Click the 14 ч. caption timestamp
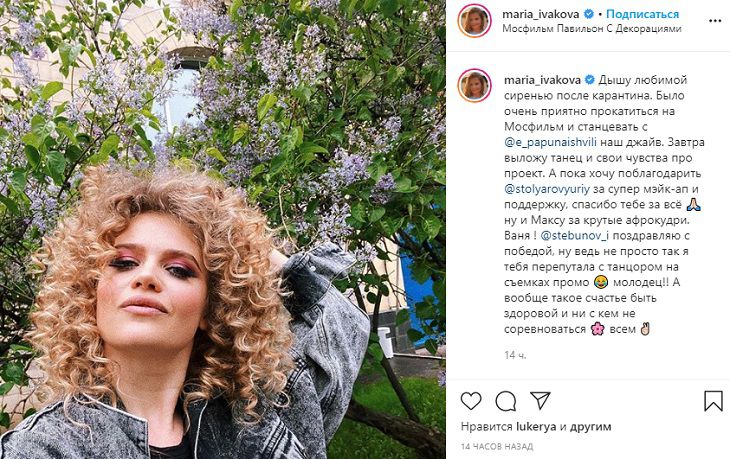The image size is (730, 459). click(x=515, y=356)
